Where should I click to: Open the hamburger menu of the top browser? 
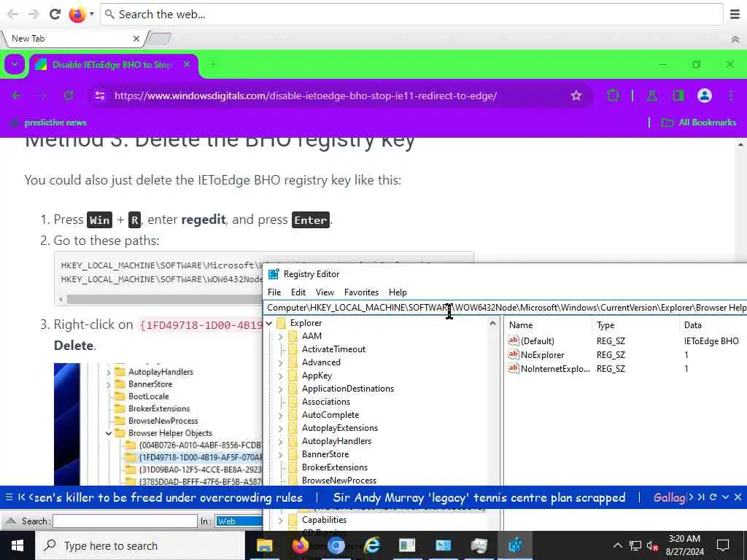[735, 15]
